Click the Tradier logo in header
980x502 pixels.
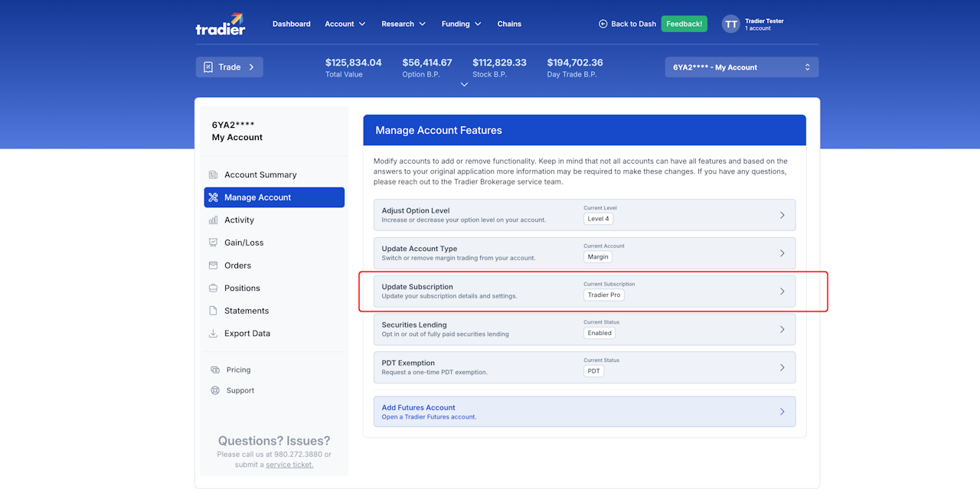(220, 24)
